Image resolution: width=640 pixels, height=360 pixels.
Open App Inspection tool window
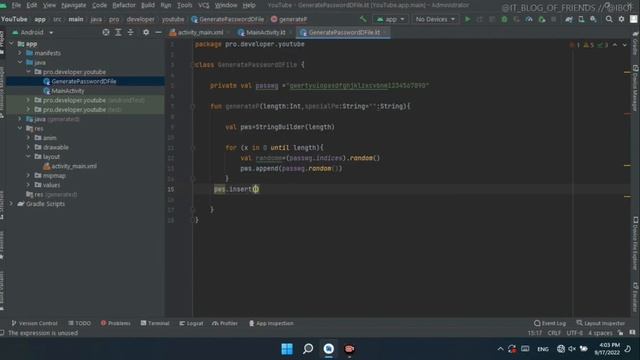[x=271, y=323]
